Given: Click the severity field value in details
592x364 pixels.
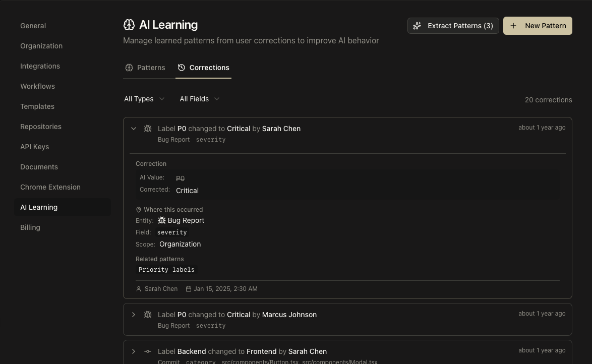Looking at the screenshot, I should pyautogui.click(x=172, y=232).
